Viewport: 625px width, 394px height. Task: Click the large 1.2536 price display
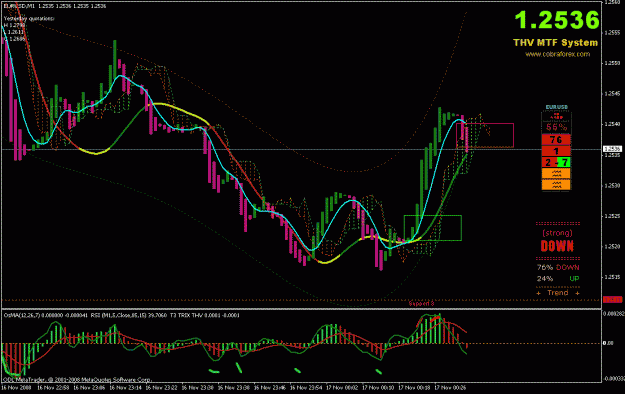click(x=557, y=20)
